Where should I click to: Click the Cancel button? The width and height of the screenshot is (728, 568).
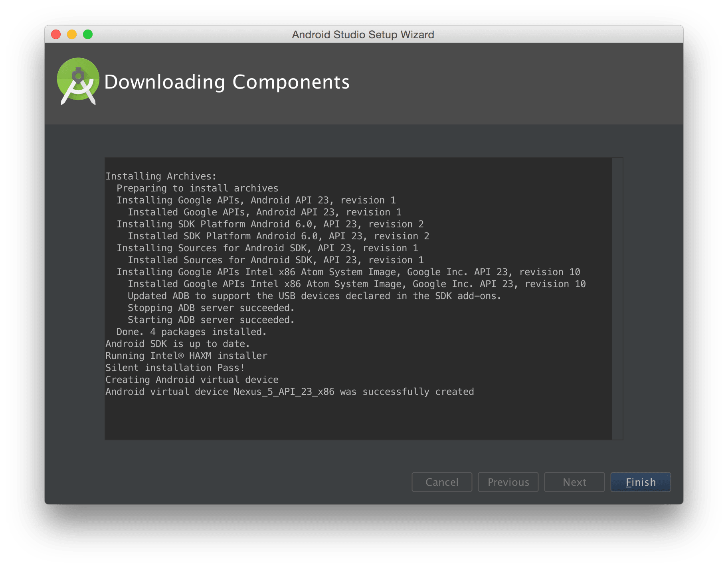(441, 482)
